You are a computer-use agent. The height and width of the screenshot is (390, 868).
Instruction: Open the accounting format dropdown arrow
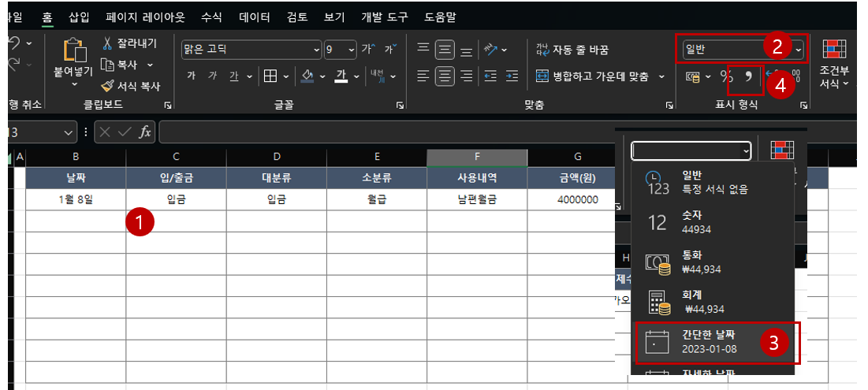point(708,76)
